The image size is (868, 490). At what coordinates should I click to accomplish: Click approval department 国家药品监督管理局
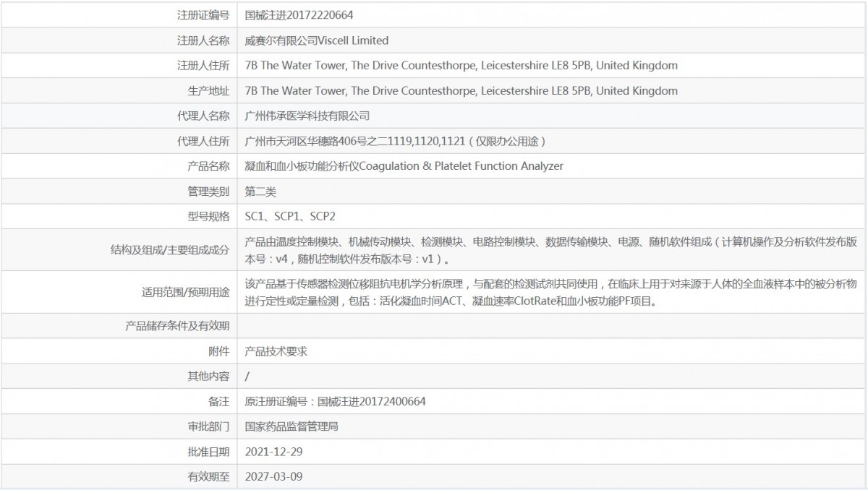(292, 426)
